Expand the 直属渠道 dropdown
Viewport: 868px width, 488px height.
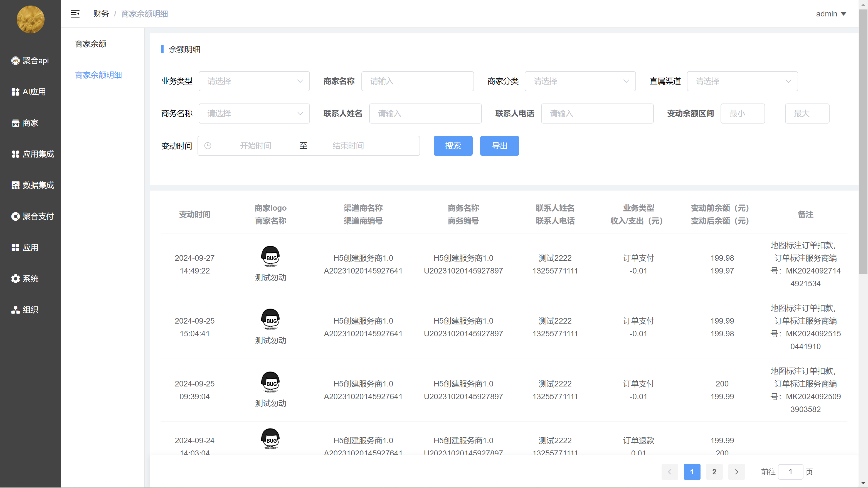[742, 81]
